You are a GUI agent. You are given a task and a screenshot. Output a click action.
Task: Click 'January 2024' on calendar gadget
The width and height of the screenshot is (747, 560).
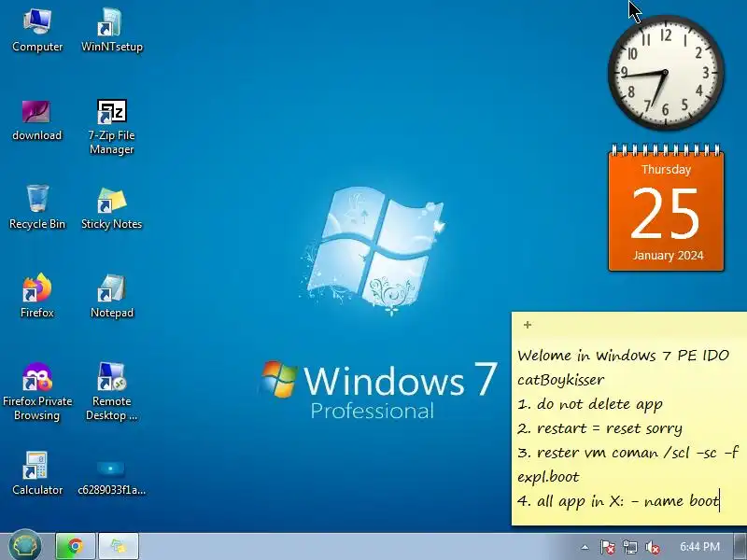668,255
